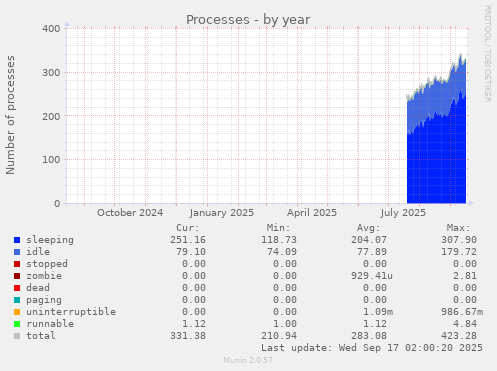Click the dark red zombie swatch
Viewport: 497px width, 371px height.
pyautogui.click(x=17, y=276)
